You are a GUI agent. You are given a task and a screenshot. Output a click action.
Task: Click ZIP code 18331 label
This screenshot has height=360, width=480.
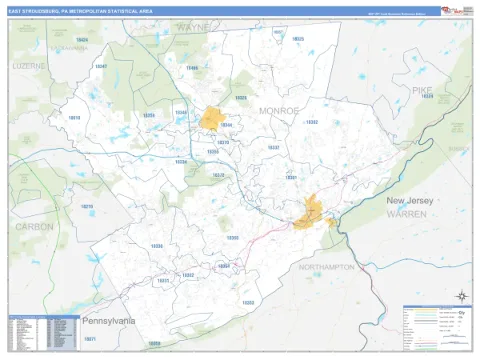[163, 281]
